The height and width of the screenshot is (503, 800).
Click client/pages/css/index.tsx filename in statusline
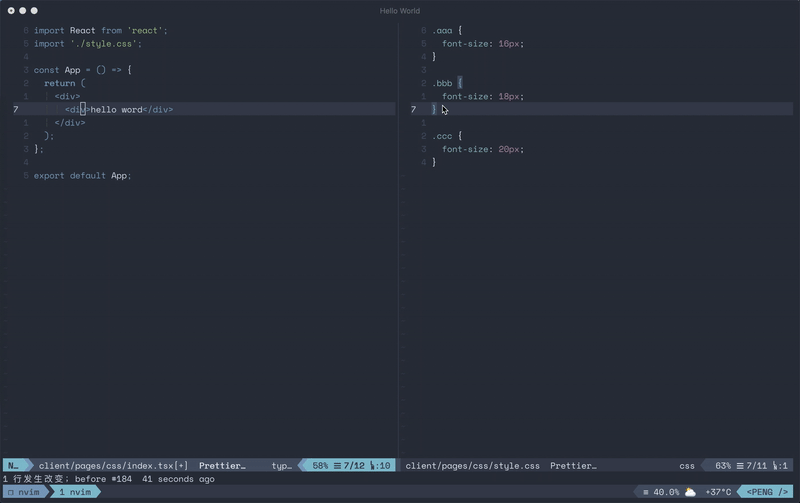(x=113, y=465)
